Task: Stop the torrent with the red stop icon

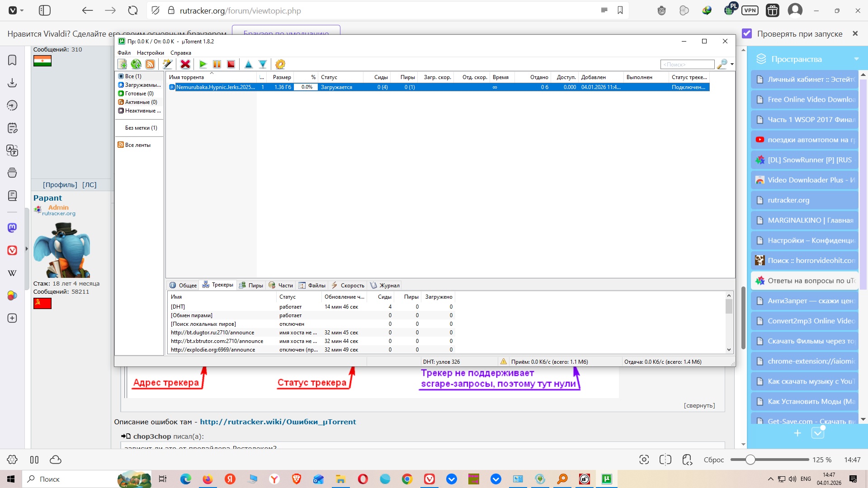Action: tap(231, 64)
